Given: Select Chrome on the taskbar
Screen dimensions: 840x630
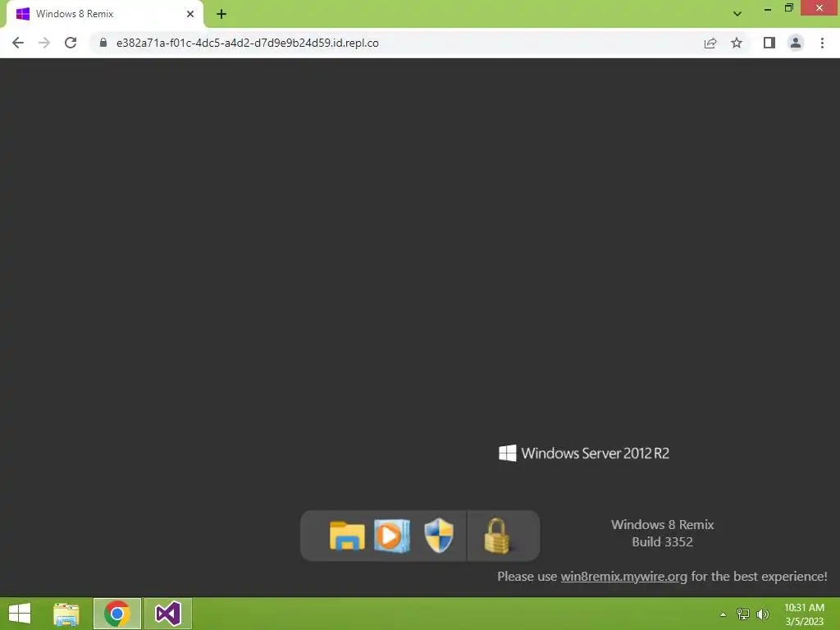Looking at the screenshot, I should pos(117,614).
